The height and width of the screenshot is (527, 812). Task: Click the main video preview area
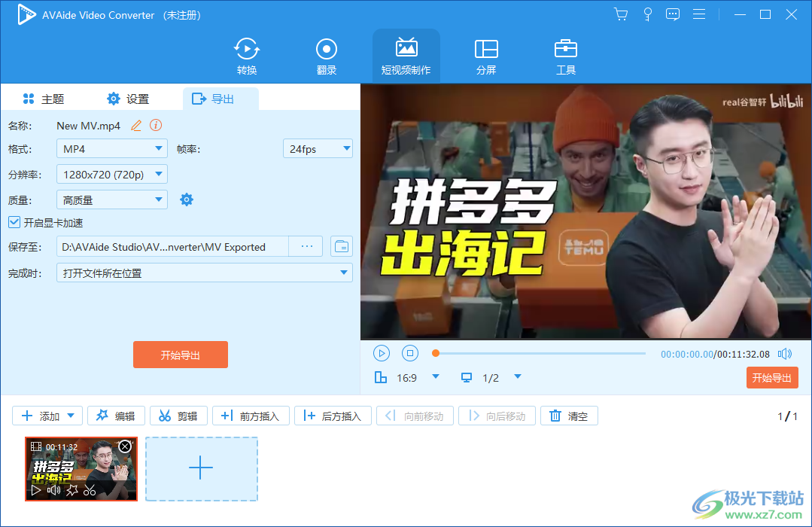(585, 212)
